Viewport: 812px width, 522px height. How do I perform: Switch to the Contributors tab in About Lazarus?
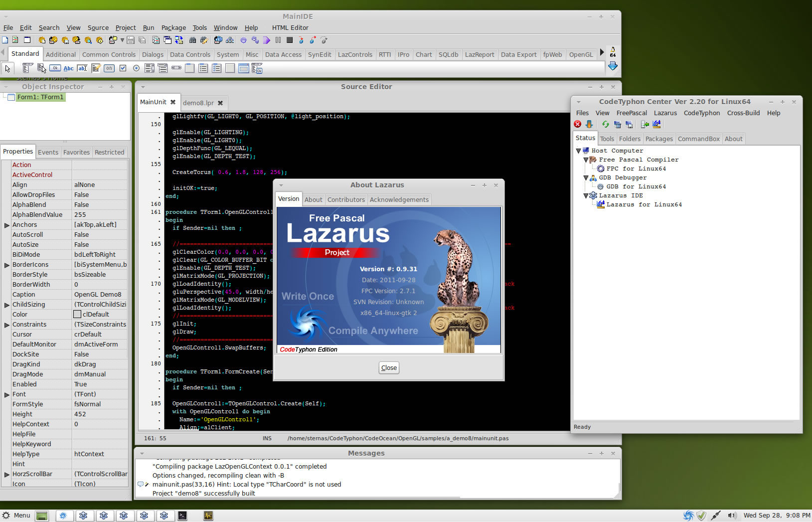(346, 199)
